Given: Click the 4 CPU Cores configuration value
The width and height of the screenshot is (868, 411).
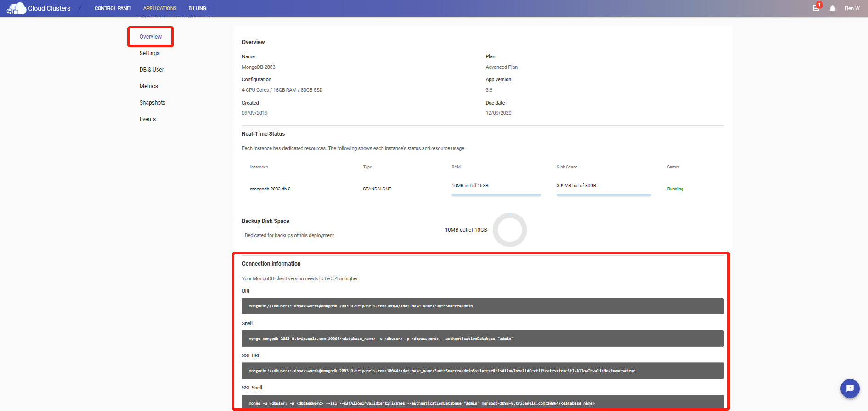Looking at the screenshot, I should click(282, 90).
